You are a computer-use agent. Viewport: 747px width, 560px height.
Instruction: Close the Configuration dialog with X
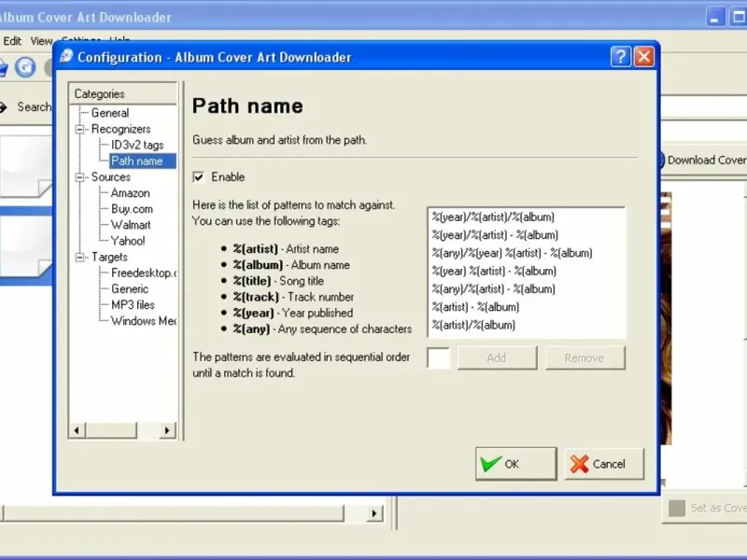pos(644,57)
